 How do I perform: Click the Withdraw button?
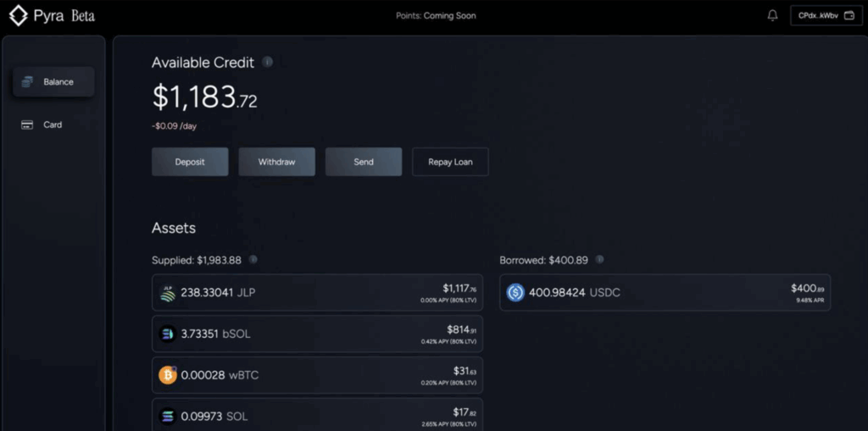click(x=277, y=162)
